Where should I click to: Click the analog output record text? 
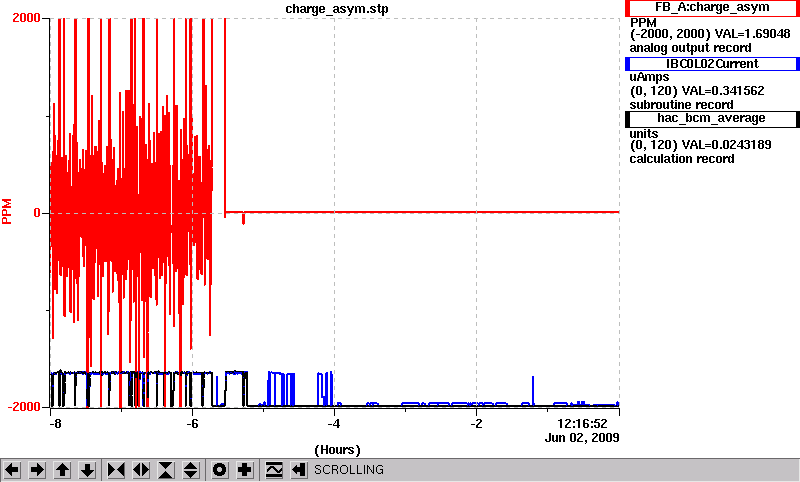[x=690, y=48]
